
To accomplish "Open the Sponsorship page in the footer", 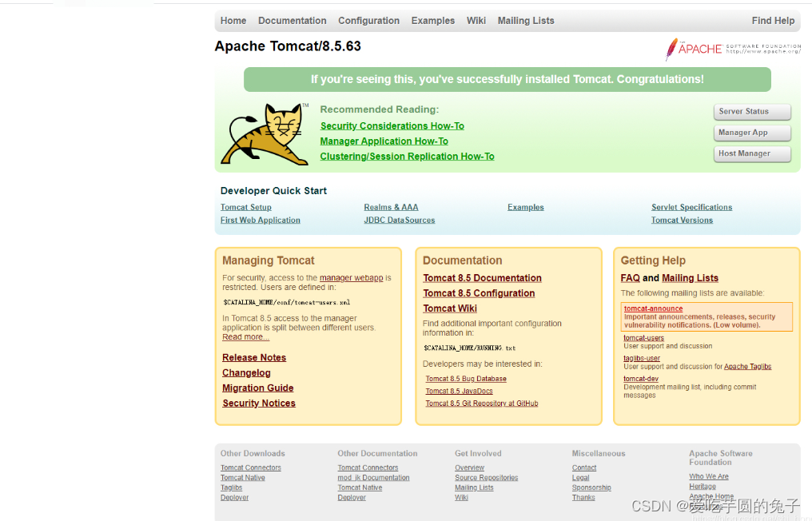I will coord(591,487).
